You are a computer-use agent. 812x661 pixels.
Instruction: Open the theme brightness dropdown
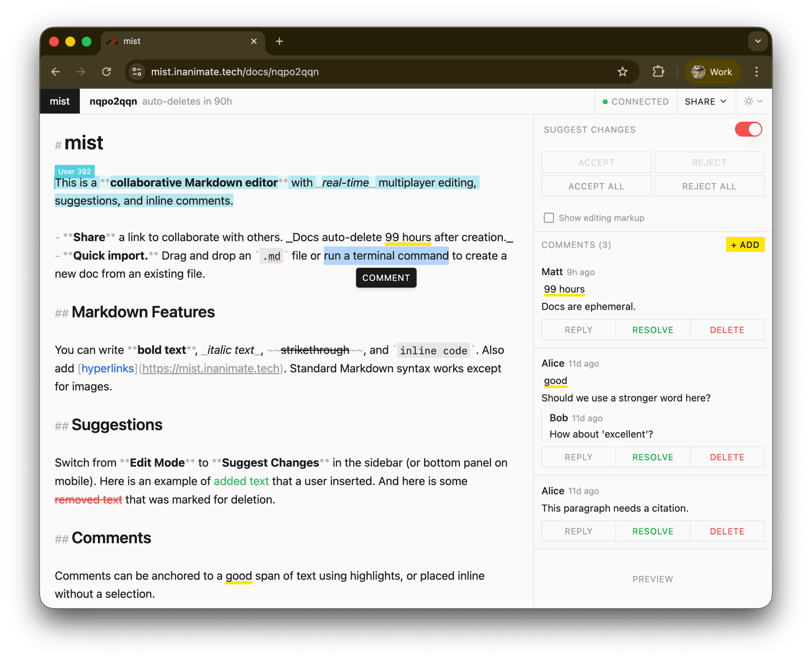pos(753,102)
